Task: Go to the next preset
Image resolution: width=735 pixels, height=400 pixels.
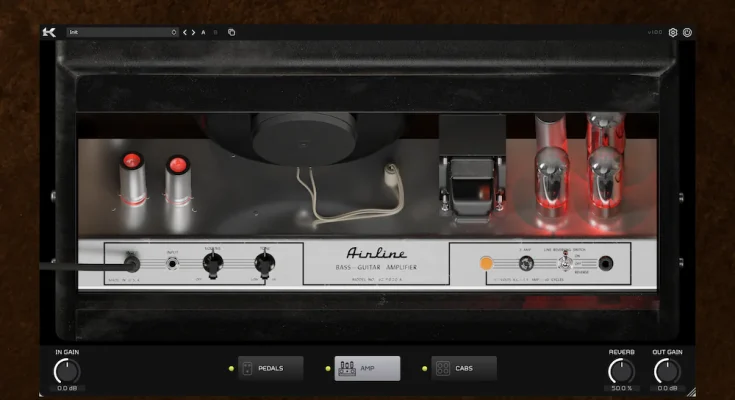Action: (x=194, y=32)
